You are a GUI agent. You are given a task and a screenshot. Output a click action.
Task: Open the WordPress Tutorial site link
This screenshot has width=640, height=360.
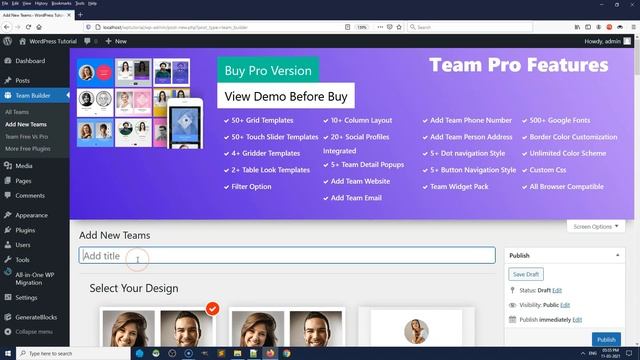48,41
